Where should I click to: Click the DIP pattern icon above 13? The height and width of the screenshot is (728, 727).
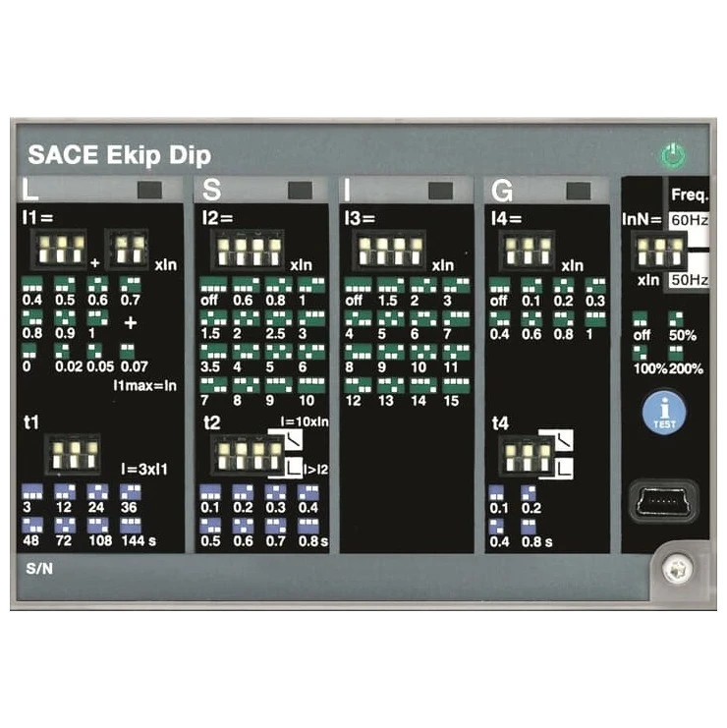tap(391, 385)
